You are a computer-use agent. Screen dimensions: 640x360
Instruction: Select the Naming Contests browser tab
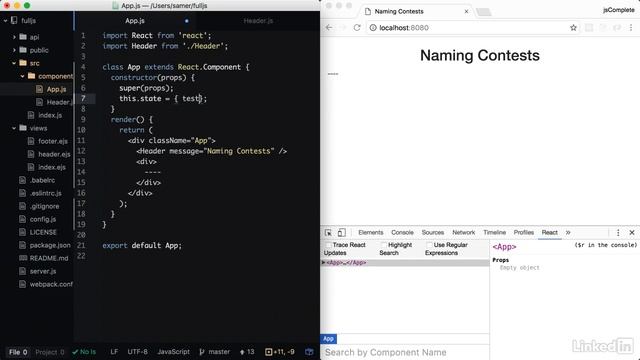click(x=416, y=11)
